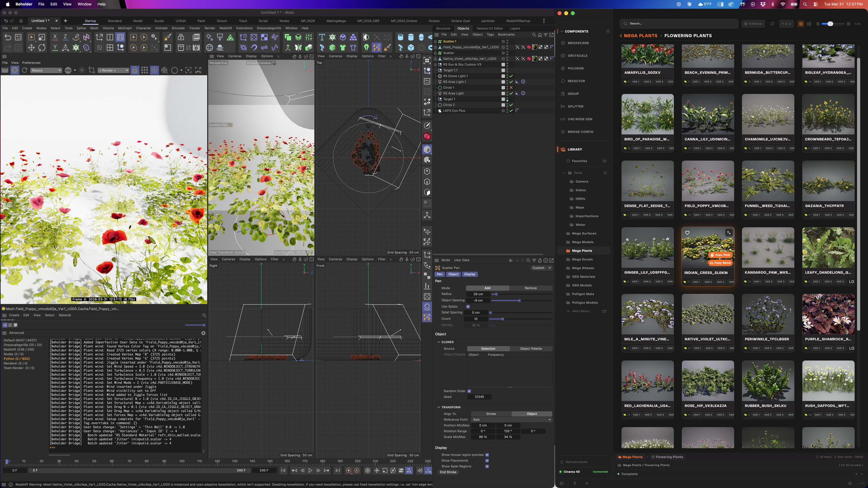This screenshot has height=488, width=868.
Task: Toggle the Random Order checkbox
Action: [469, 391]
